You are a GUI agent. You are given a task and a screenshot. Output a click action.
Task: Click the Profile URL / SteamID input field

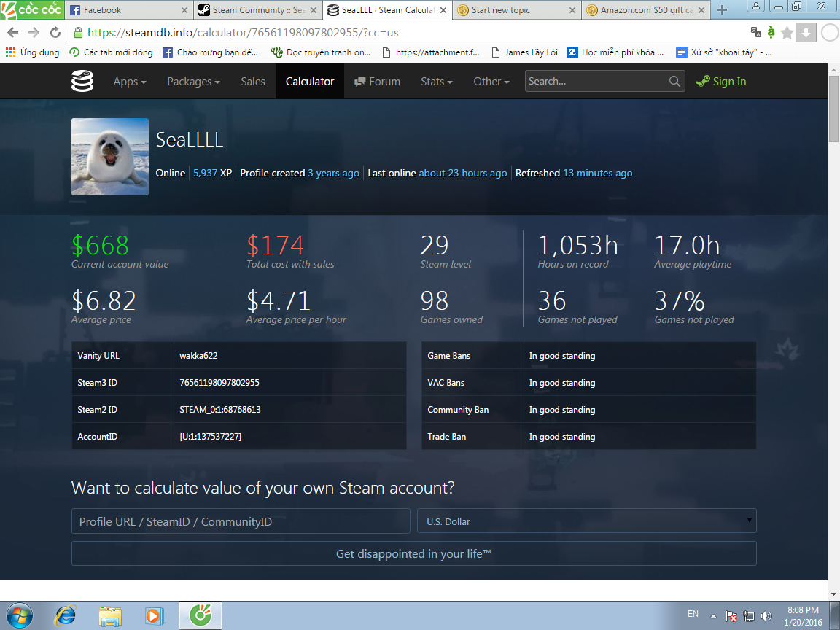(241, 521)
